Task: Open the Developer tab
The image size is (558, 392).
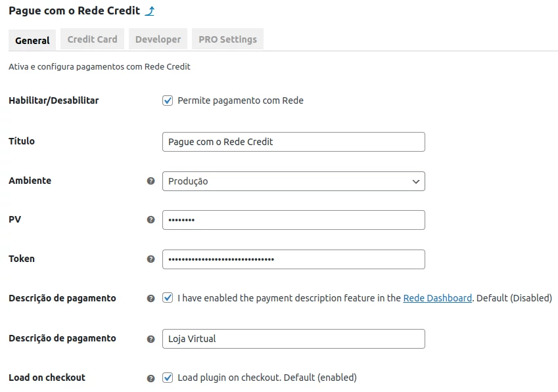Action: tap(158, 39)
